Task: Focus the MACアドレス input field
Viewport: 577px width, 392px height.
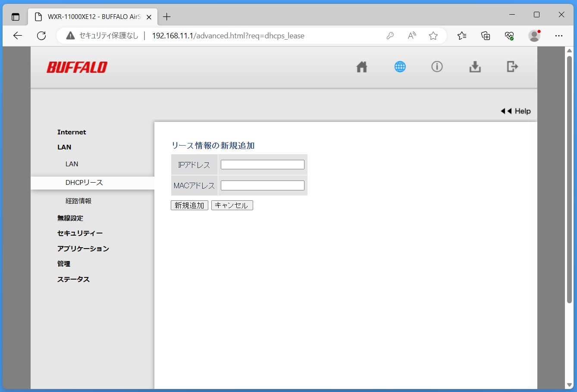Action: [263, 185]
